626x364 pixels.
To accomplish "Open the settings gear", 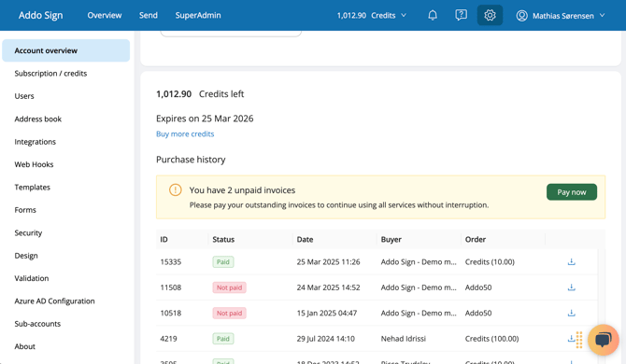I will click(490, 15).
